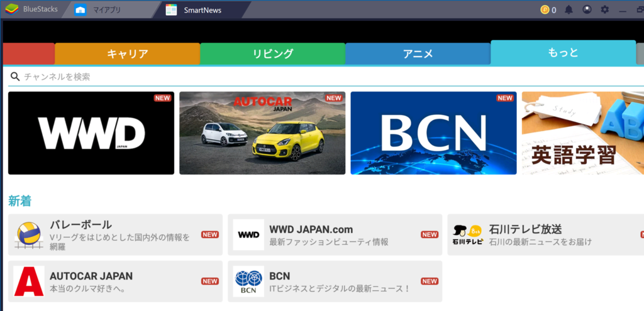This screenshot has height=311, width=644.
Task: Click the Vリーグ description text
Action: coord(120,242)
